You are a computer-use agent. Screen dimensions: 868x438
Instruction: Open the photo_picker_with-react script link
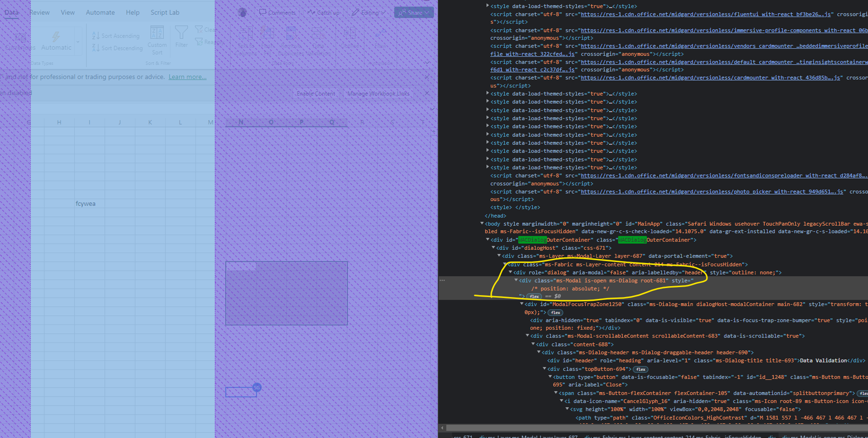click(x=712, y=192)
